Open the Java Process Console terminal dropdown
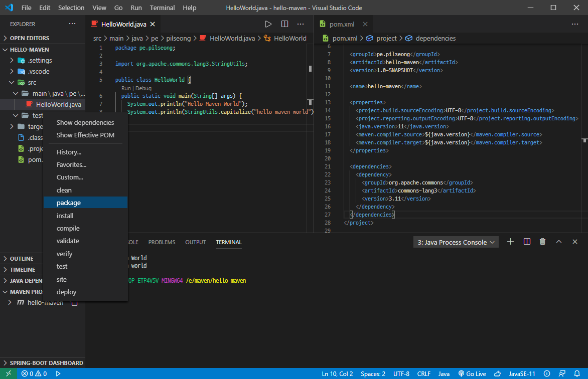The height and width of the screenshot is (379, 588). (456, 242)
